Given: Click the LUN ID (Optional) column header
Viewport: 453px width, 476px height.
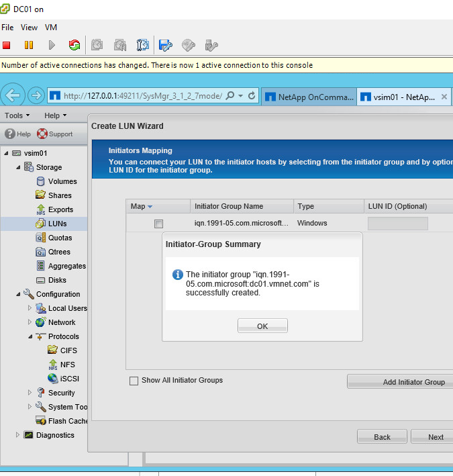Looking at the screenshot, I should coord(409,206).
